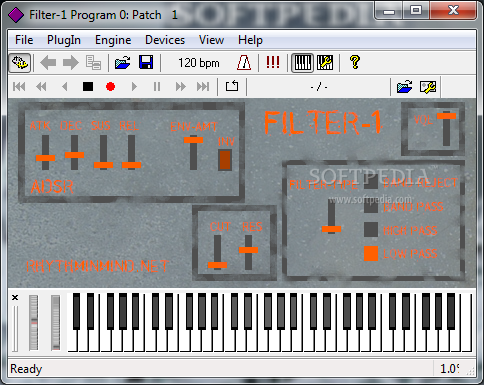The image size is (484, 385).
Task: Open the Help menu
Action: coord(250,40)
